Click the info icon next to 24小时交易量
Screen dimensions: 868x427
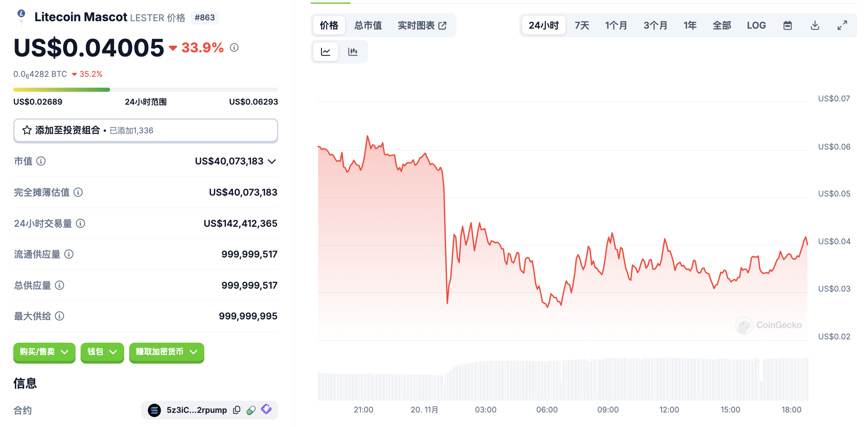[x=81, y=223]
